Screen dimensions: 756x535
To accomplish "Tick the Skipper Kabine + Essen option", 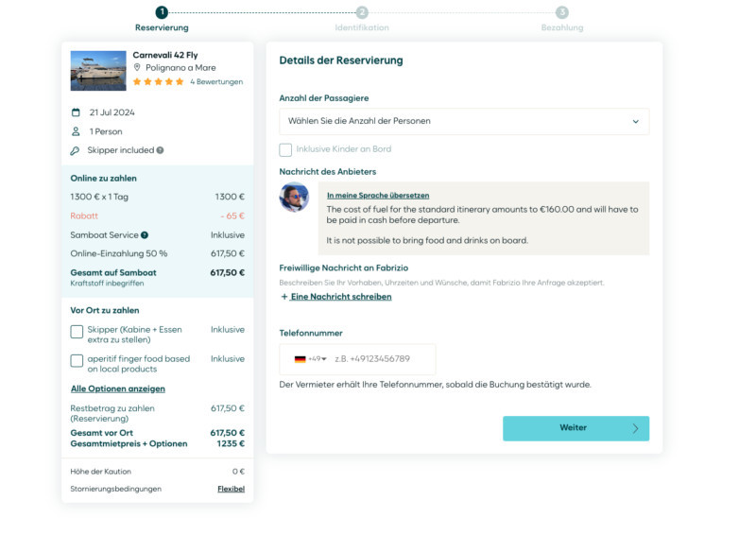I will tap(77, 331).
